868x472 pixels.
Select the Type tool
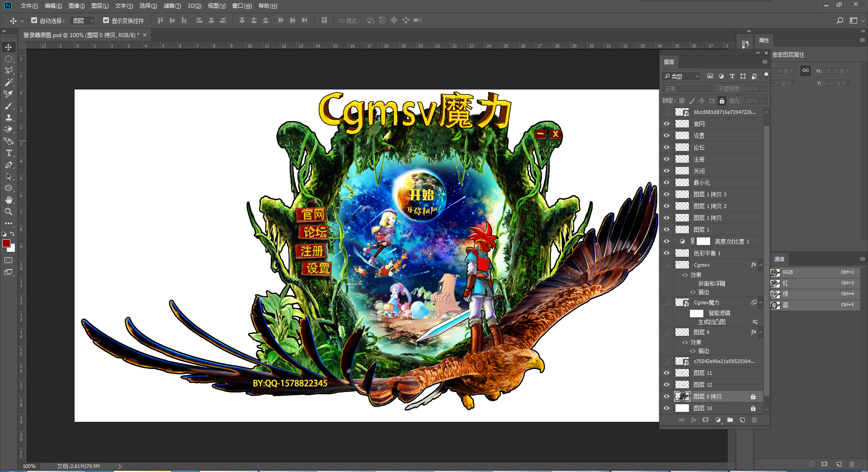[x=9, y=153]
